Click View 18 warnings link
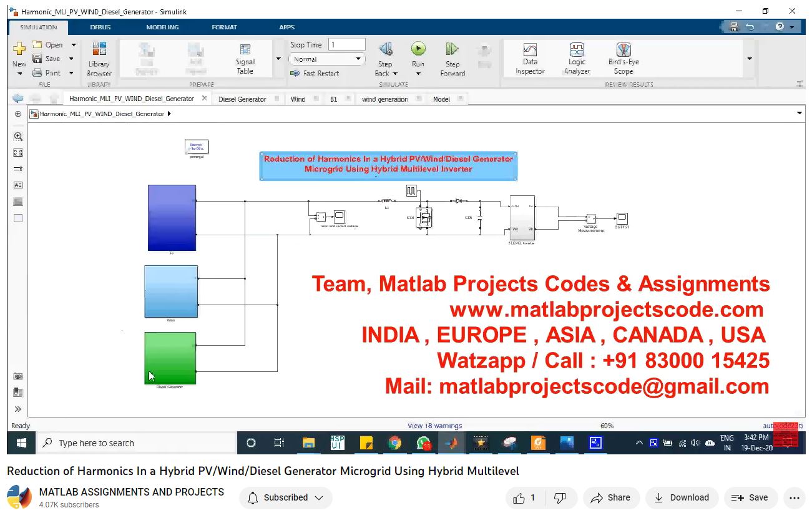Image resolution: width=812 pixels, height=518 pixels. (x=434, y=426)
